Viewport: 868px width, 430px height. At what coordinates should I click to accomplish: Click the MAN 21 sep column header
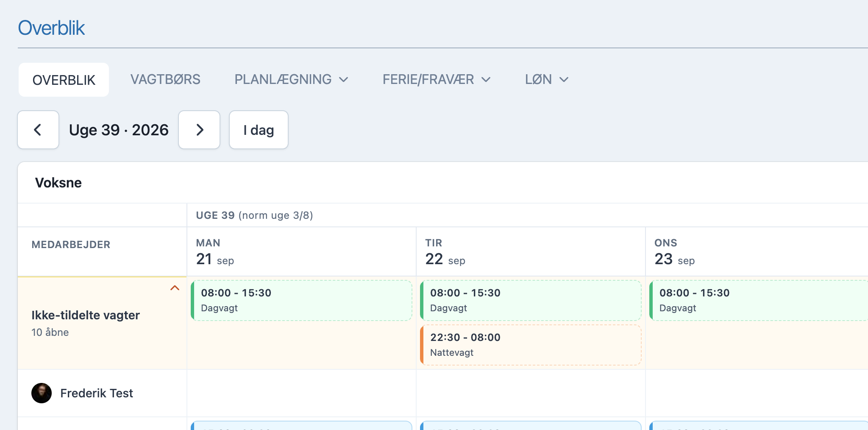[x=301, y=251]
